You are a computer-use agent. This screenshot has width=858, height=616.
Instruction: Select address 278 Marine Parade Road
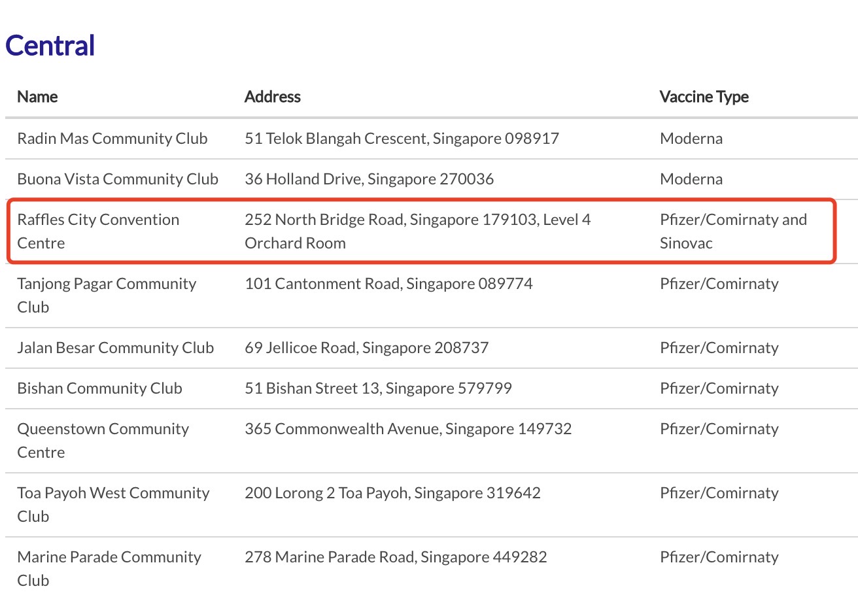[396, 557]
